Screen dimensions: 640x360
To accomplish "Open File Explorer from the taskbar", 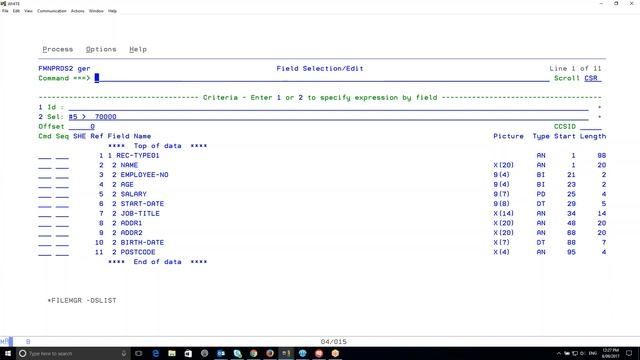I will click(172, 353).
